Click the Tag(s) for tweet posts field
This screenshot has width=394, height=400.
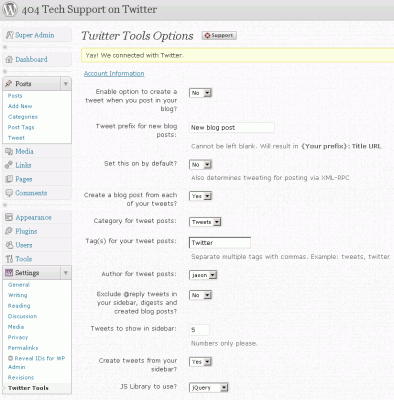click(220, 243)
